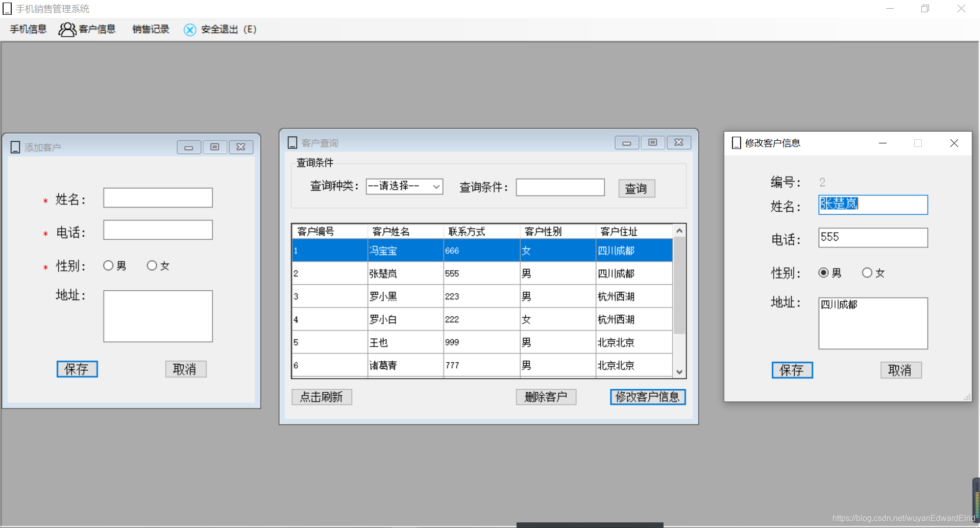This screenshot has width=980, height=528.
Task: Select the row for 罗小黑
Action: point(482,296)
